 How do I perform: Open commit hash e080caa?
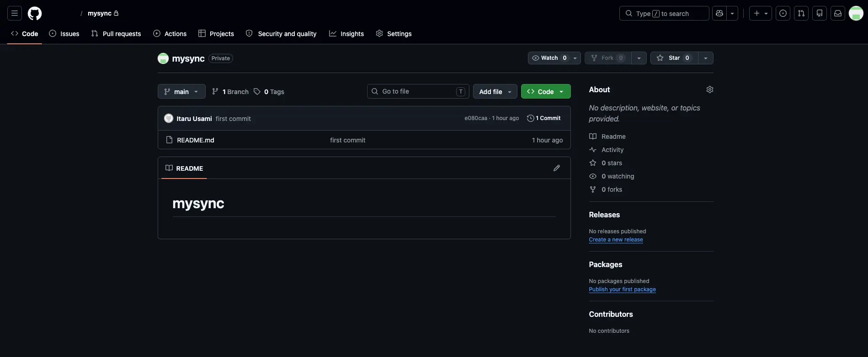476,118
